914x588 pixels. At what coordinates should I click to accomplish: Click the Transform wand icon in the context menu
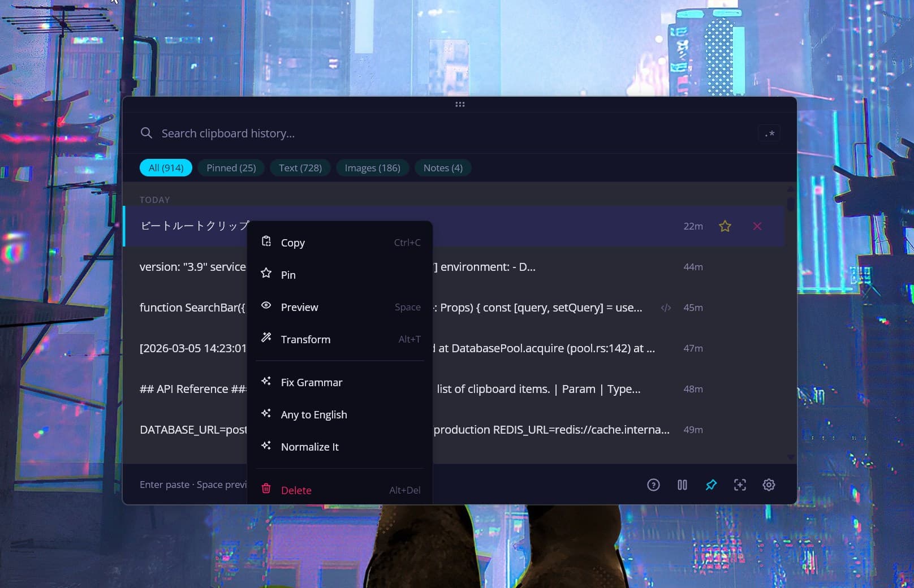[x=266, y=338]
